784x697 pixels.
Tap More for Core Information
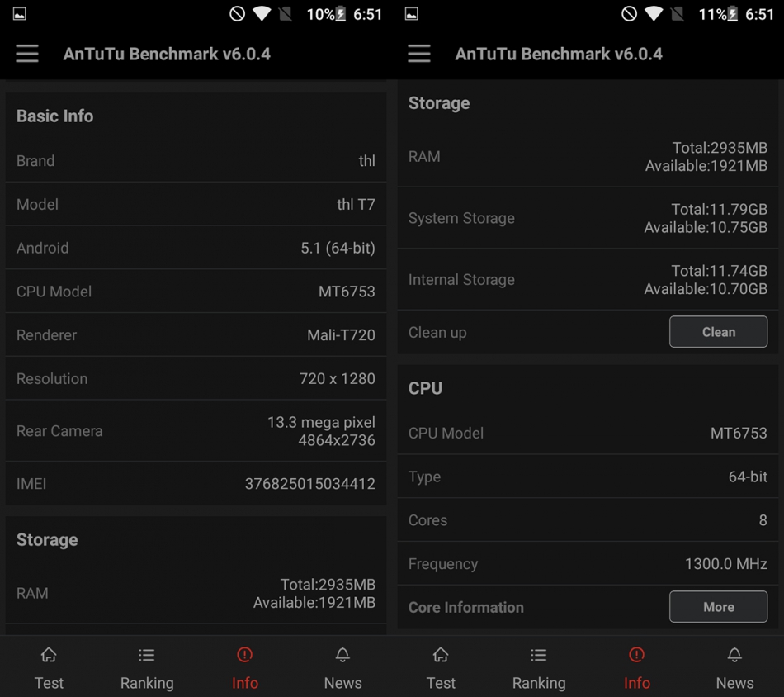[719, 607]
